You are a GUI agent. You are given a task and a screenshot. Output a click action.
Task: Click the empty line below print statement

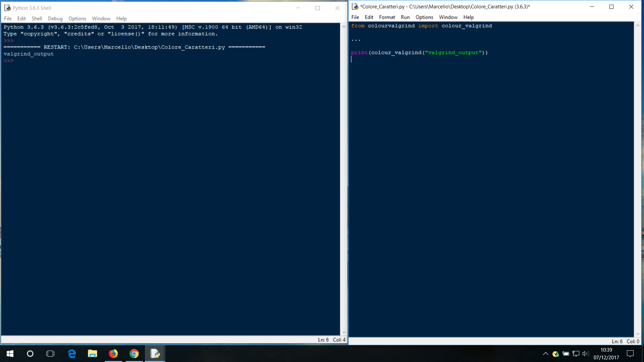tap(402, 59)
